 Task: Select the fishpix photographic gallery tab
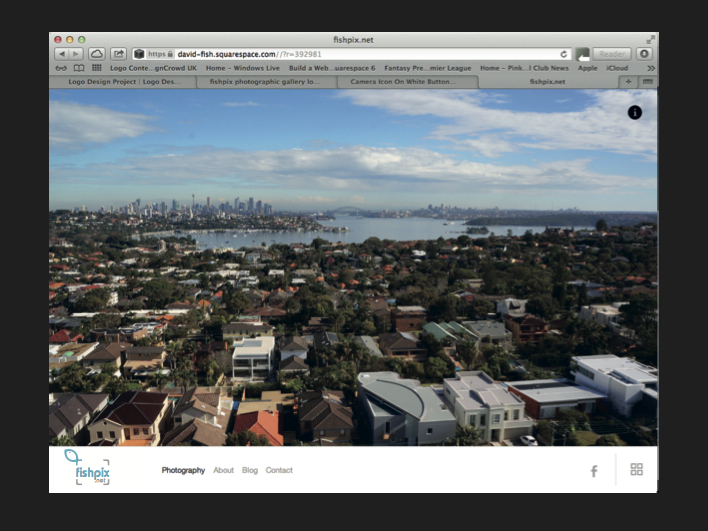click(265, 82)
